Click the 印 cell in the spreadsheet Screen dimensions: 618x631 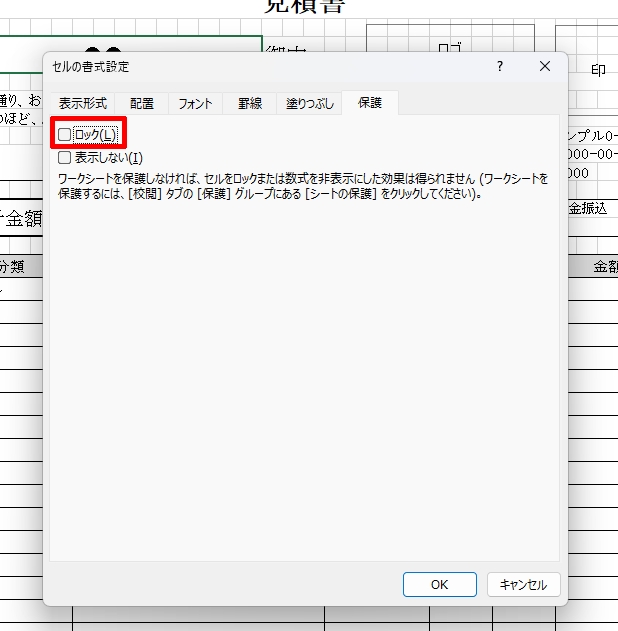pyautogui.click(x=598, y=70)
